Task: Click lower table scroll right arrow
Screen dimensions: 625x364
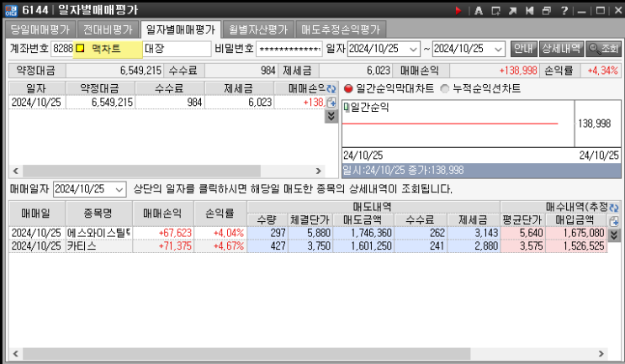Action: [601, 354]
